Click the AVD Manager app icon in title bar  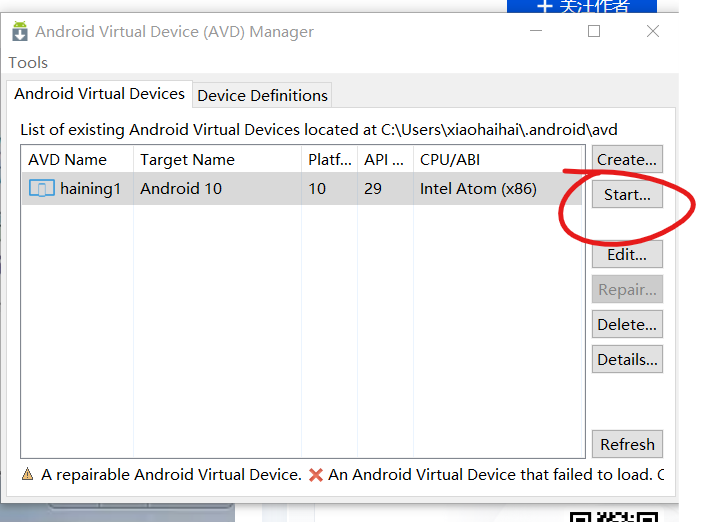click(x=20, y=32)
